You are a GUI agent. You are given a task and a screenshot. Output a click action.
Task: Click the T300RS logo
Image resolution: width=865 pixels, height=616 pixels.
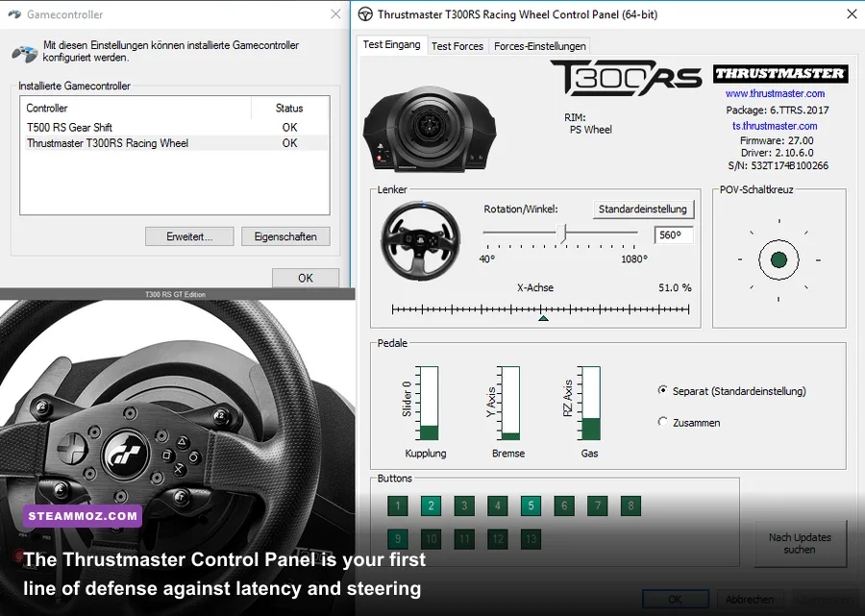pos(626,77)
